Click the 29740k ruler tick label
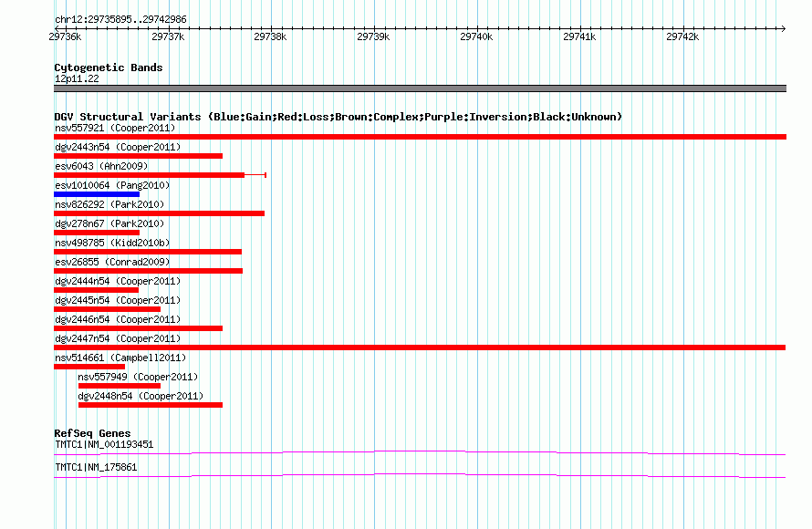This screenshot has height=529, width=812. coord(476,36)
